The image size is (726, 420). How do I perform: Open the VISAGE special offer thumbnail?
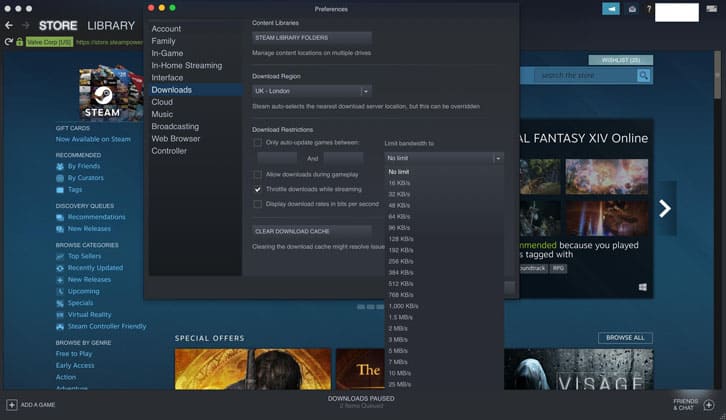click(578, 369)
